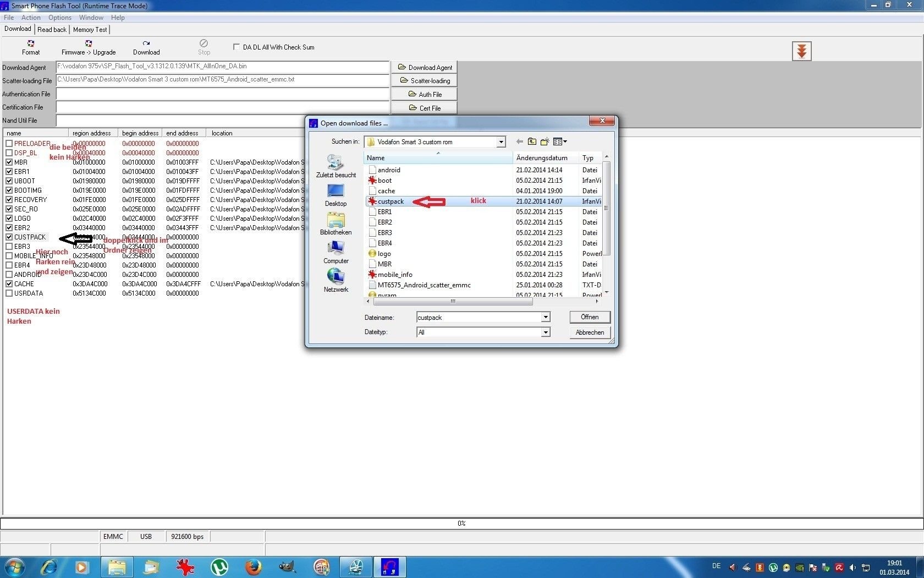Check the EBR3 checkbox

(x=9, y=247)
